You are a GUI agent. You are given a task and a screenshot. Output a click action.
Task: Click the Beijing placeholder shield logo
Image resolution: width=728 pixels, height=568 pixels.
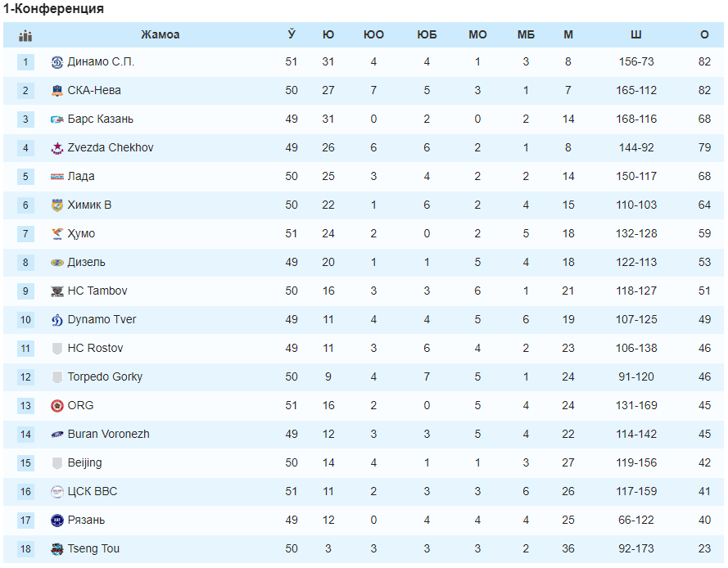tap(57, 463)
